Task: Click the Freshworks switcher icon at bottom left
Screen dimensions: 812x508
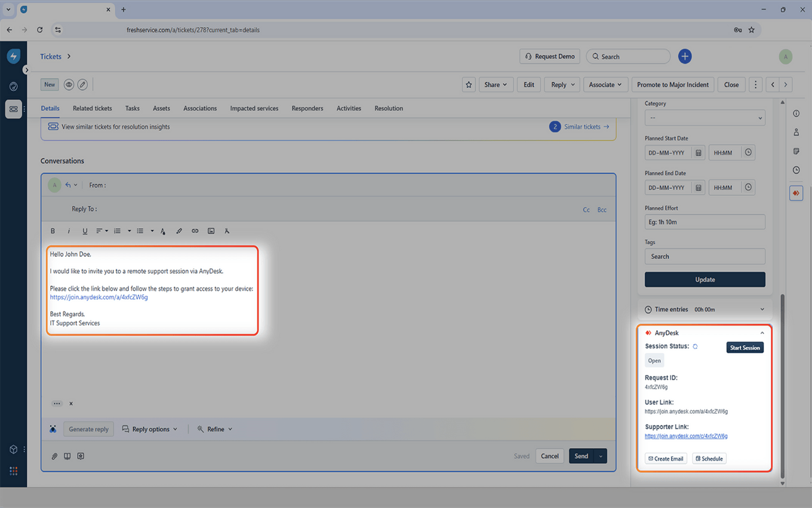Action: coord(13,471)
